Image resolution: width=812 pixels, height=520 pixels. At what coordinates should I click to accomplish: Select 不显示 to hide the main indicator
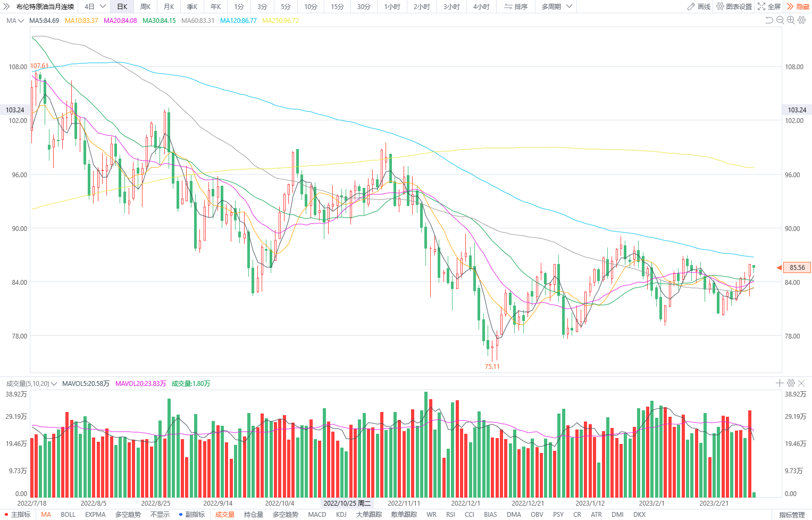pos(160,515)
